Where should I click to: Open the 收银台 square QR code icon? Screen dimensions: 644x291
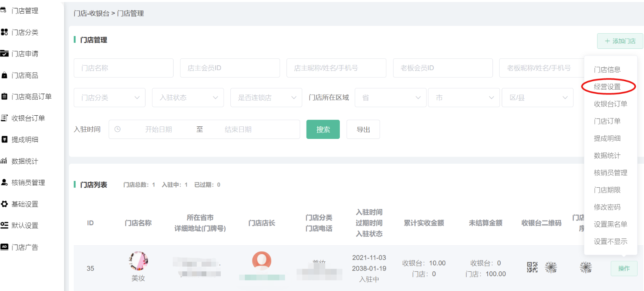point(532,267)
